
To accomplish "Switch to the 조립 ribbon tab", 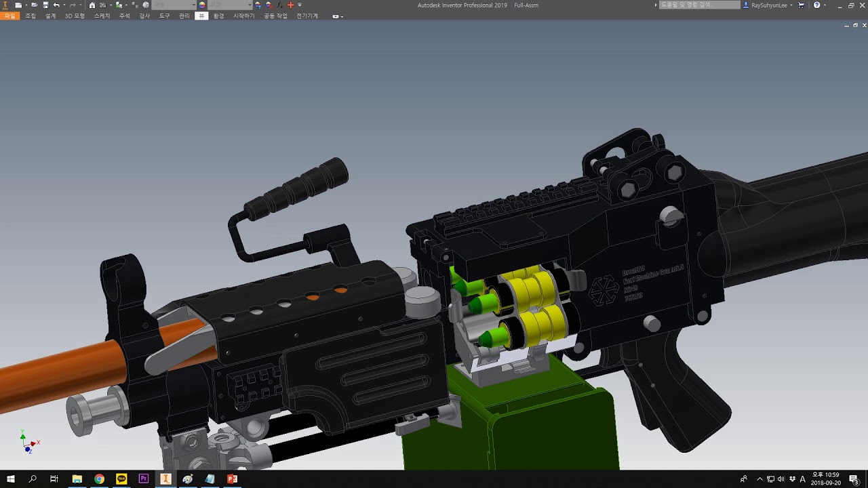I will tap(31, 16).
